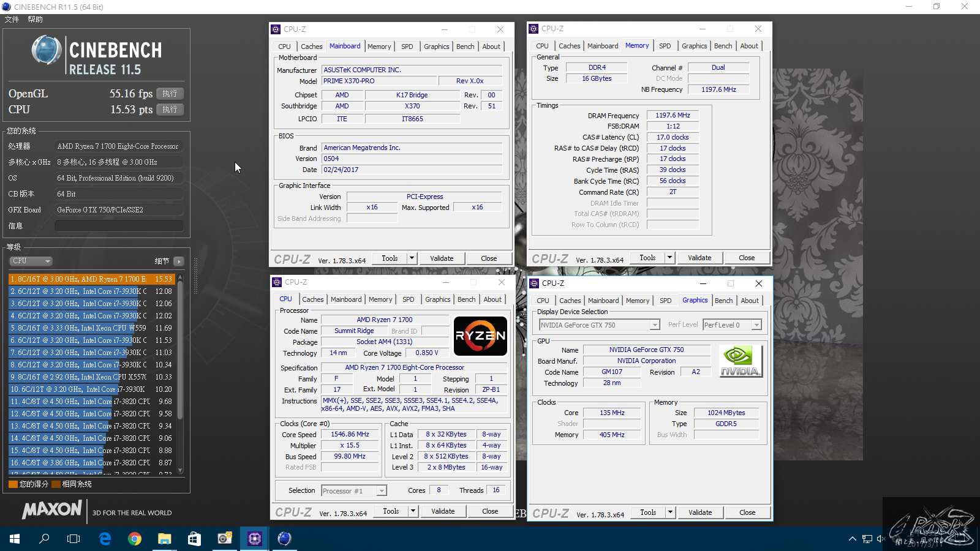Screen dimensions: 980x551
Task: Click the RYZEN logo in CPU-Z
Action: tap(480, 336)
